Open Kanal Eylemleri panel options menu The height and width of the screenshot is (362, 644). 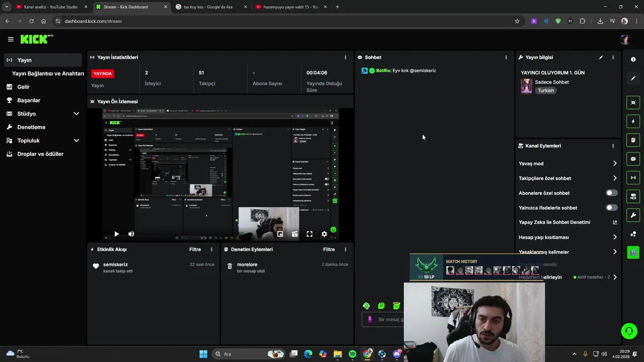click(x=613, y=146)
